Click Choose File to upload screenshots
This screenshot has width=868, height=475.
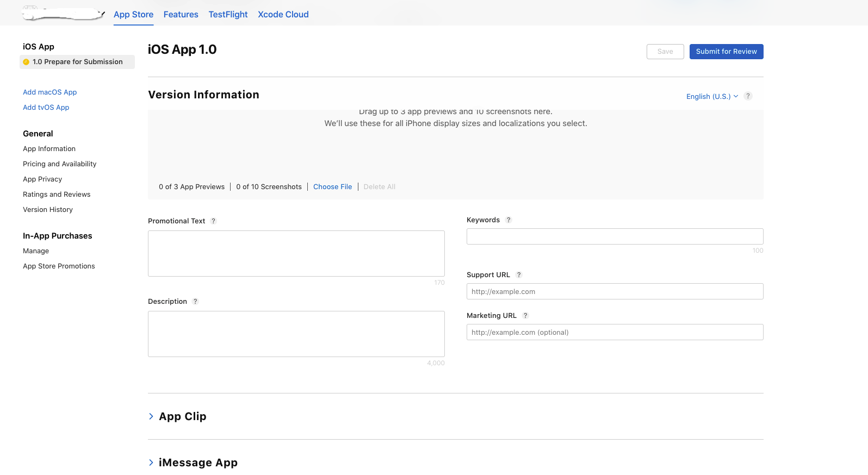coord(332,187)
